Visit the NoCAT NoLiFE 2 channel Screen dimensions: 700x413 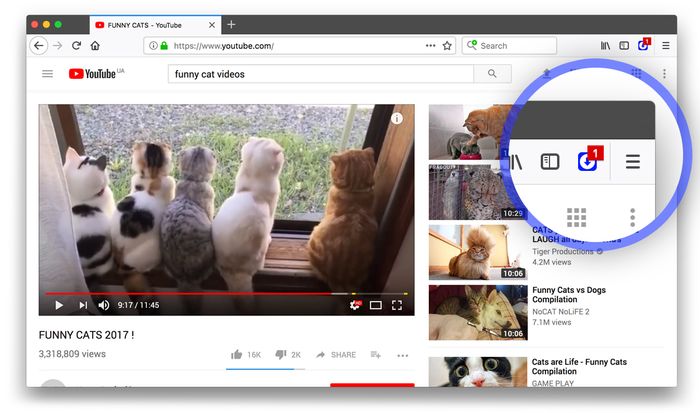click(x=561, y=312)
